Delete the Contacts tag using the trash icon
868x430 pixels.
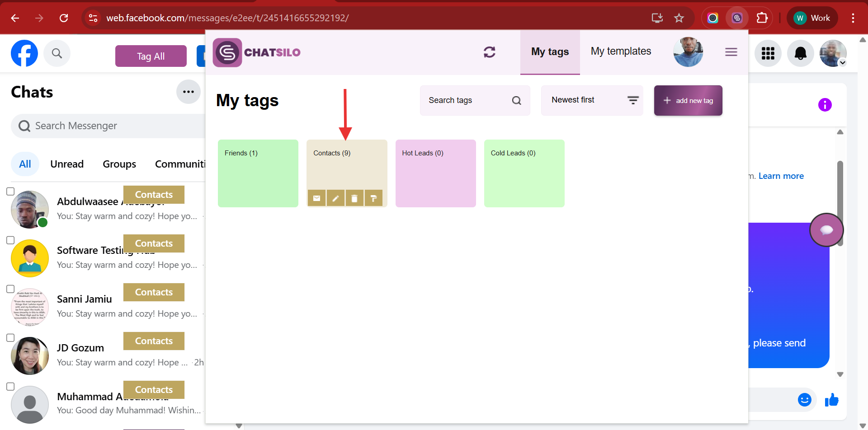354,198
